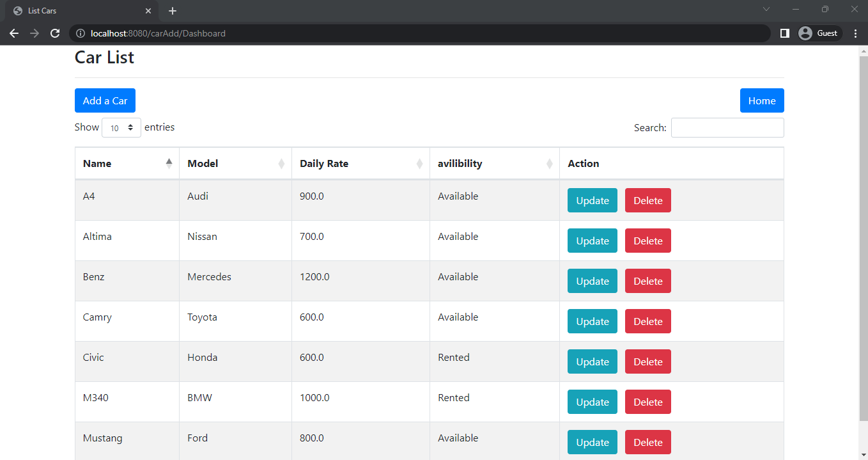Click the Home button

click(x=761, y=100)
